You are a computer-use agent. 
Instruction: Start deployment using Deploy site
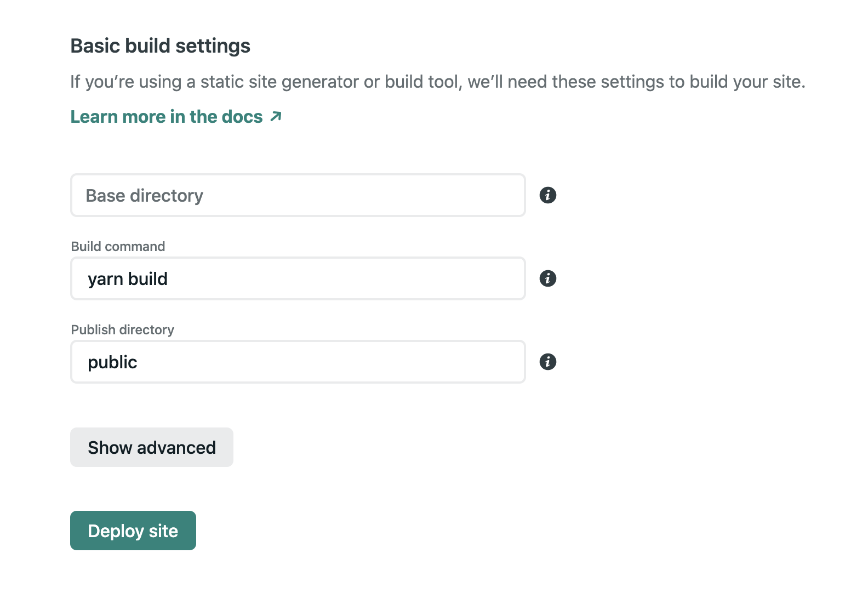point(133,531)
